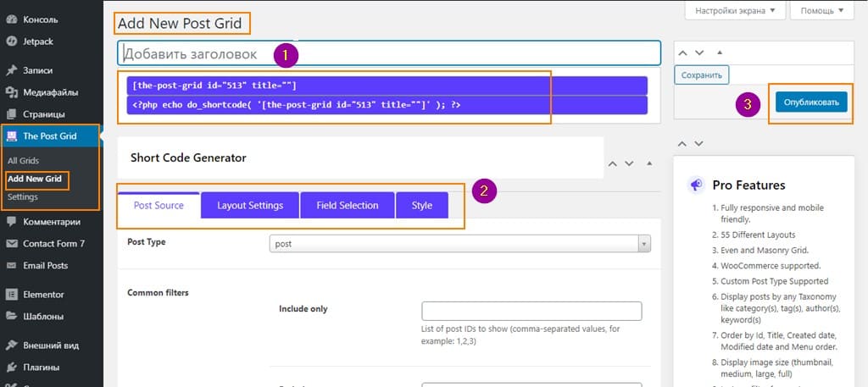The image size is (868, 387).
Task: Open Add New Grid submenu item
Action: pos(34,180)
